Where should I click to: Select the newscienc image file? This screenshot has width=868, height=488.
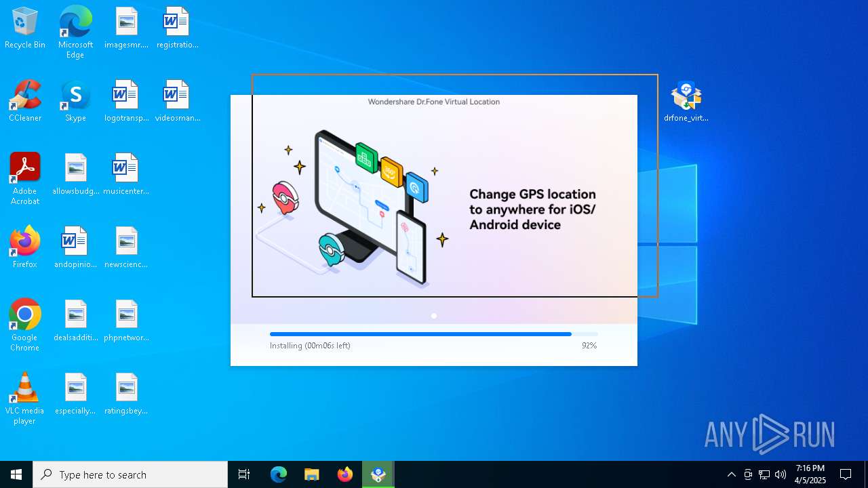click(126, 248)
